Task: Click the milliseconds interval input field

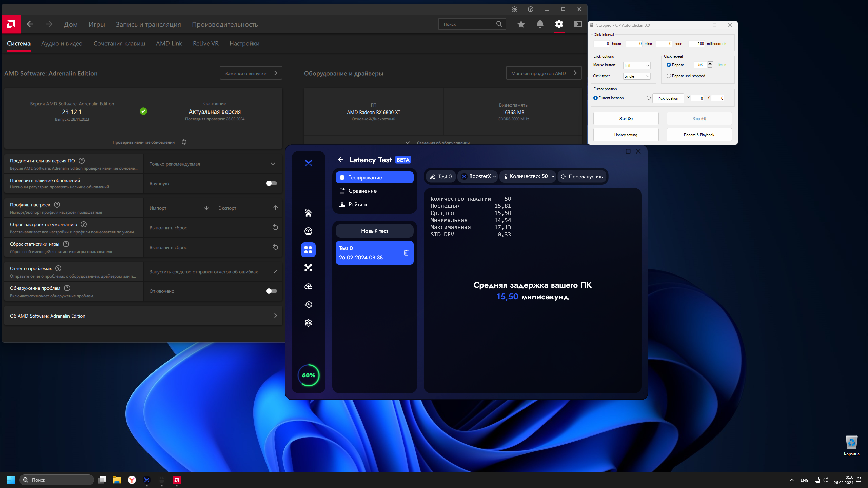Action: (x=697, y=44)
